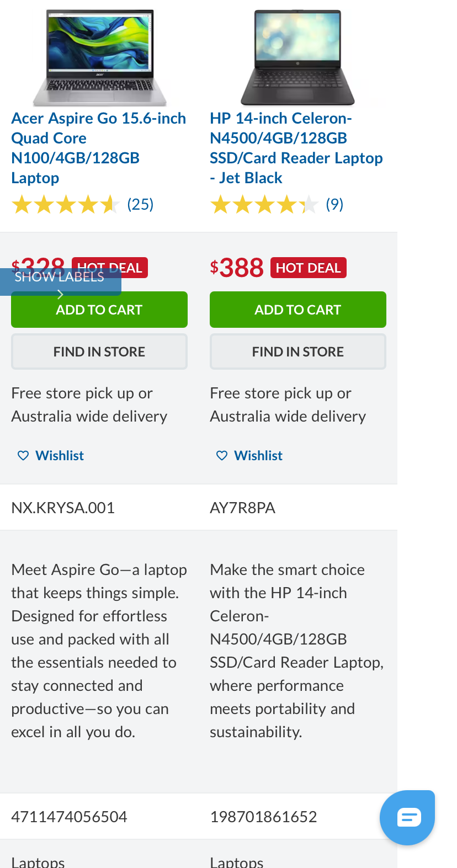Add Acer laptop to Wishlist
457x868 pixels.
click(60, 455)
